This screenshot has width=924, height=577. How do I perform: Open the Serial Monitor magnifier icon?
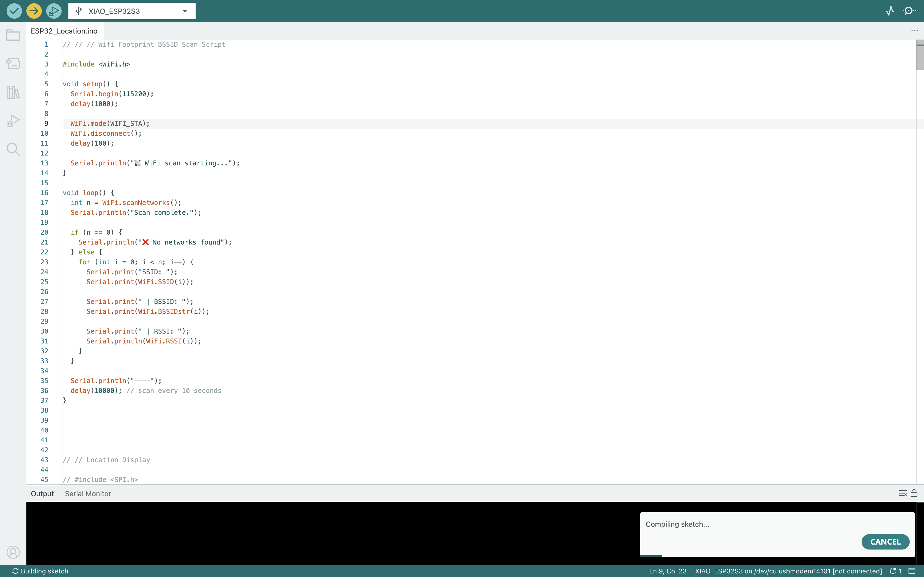click(x=909, y=11)
